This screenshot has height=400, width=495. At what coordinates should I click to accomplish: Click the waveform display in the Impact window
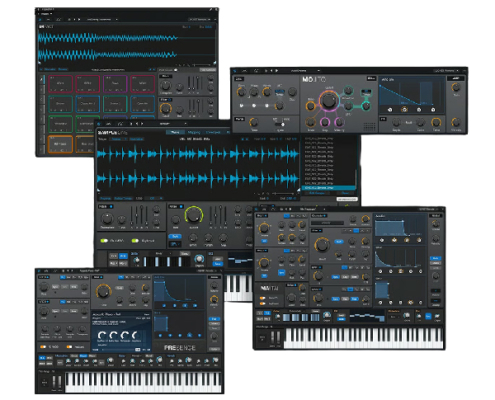point(127,46)
